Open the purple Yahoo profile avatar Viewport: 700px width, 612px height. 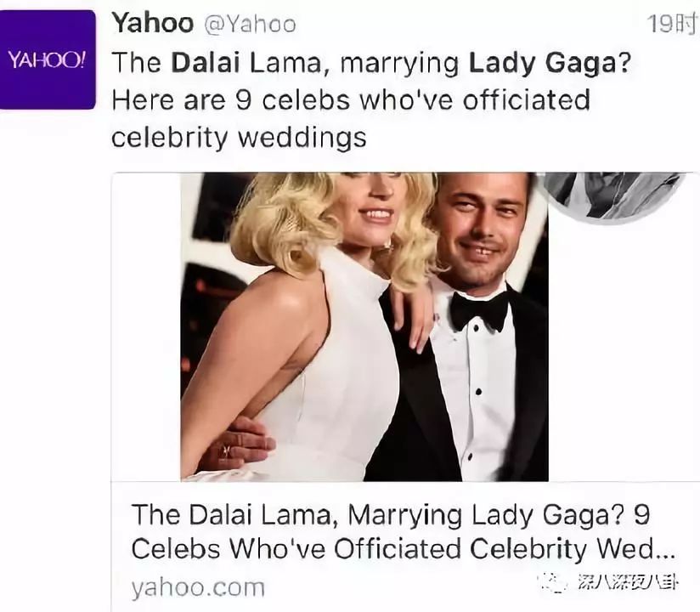[x=47, y=59]
